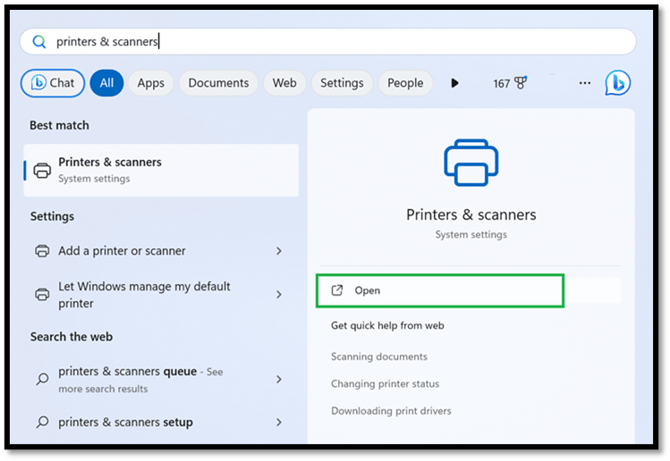Viewport: 670px width, 461px height.
Task: Open the three-dots more options menu
Action: (x=585, y=83)
